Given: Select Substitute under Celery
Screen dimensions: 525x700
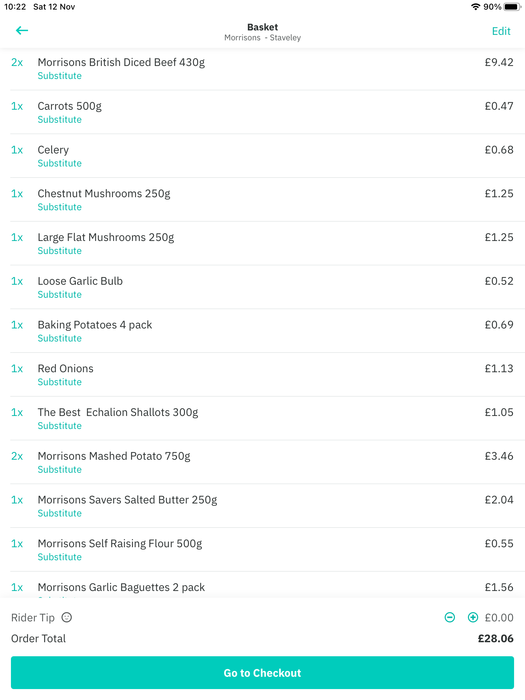Looking at the screenshot, I should 59,163.
